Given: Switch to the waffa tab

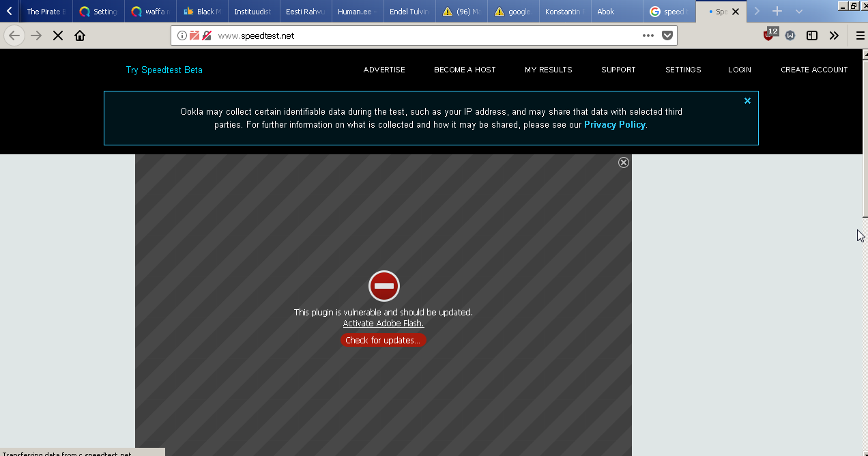Looking at the screenshot, I should pos(150,12).
